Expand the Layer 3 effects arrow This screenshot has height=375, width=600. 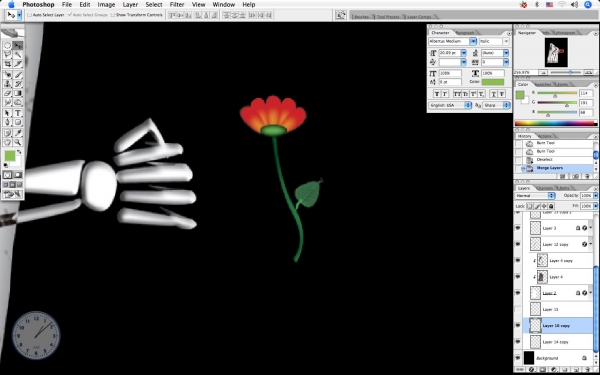coord(591,228)
